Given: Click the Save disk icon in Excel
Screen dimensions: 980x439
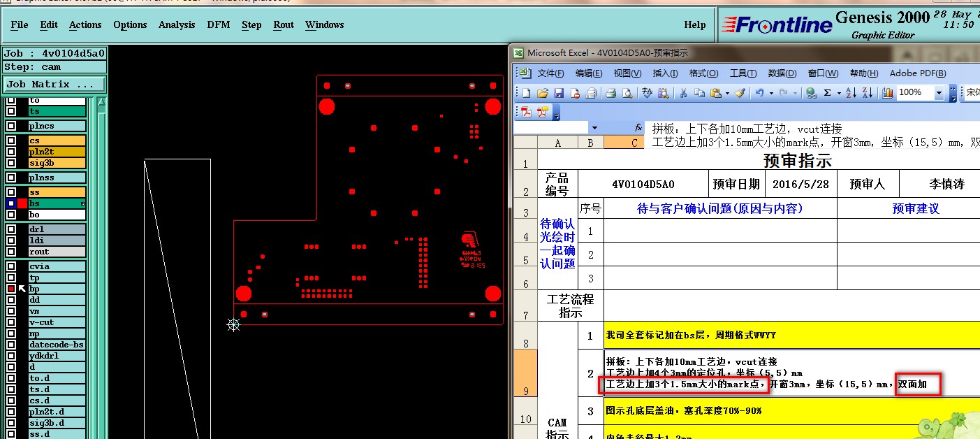Looking at the screenshot, I should 559,93.
